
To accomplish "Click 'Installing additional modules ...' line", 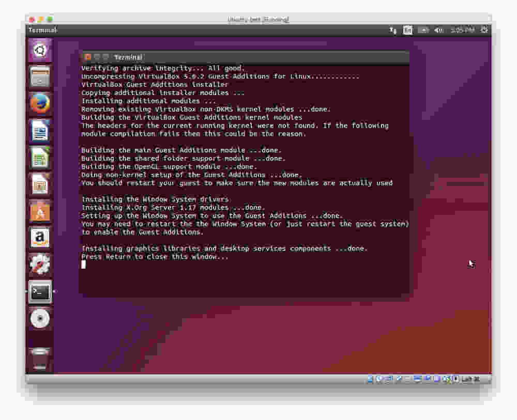I will tap(148, 101).
